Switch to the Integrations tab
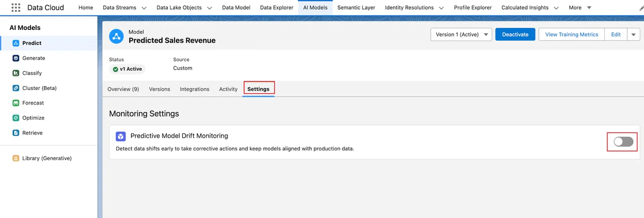This screenshot has width=644, height=218. tap(194, 89)
